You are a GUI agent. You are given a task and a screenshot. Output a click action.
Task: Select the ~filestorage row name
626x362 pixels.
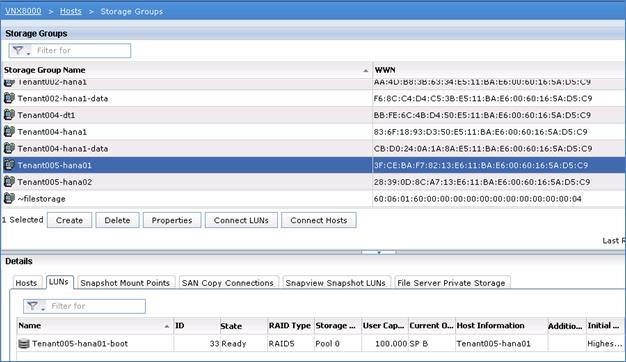(x=42, y=199)
